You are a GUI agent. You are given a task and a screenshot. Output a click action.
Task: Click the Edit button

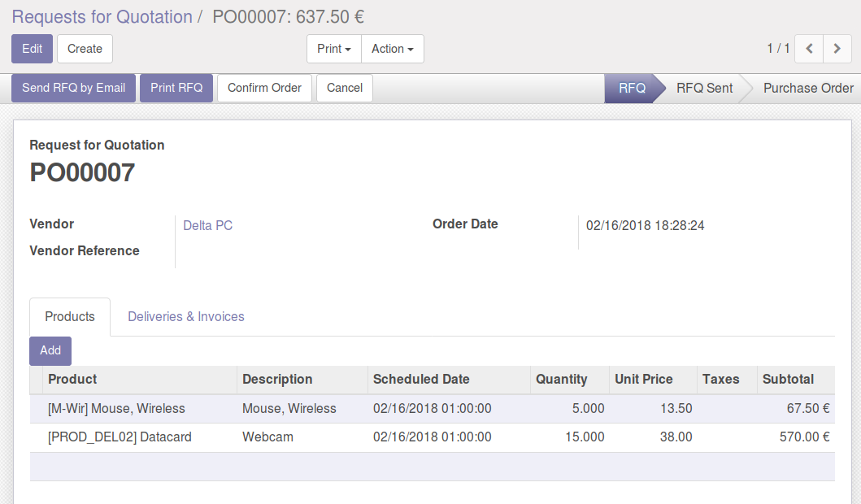(x=32, y=49)
